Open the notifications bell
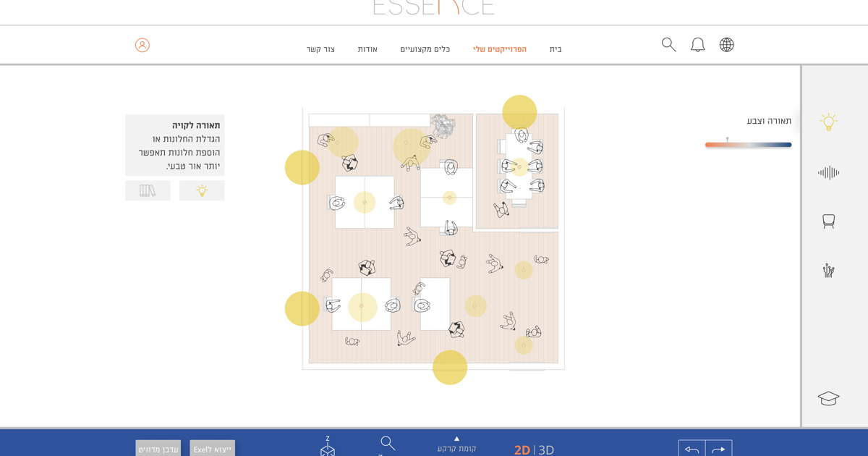The width and height of the screenshot is (868, 456). pos(697,45)
